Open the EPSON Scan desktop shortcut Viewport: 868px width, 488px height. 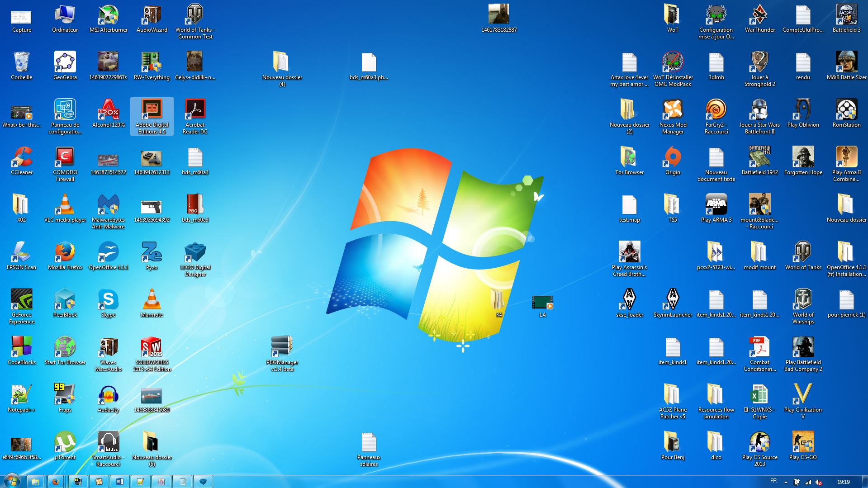tap(22, 256)
